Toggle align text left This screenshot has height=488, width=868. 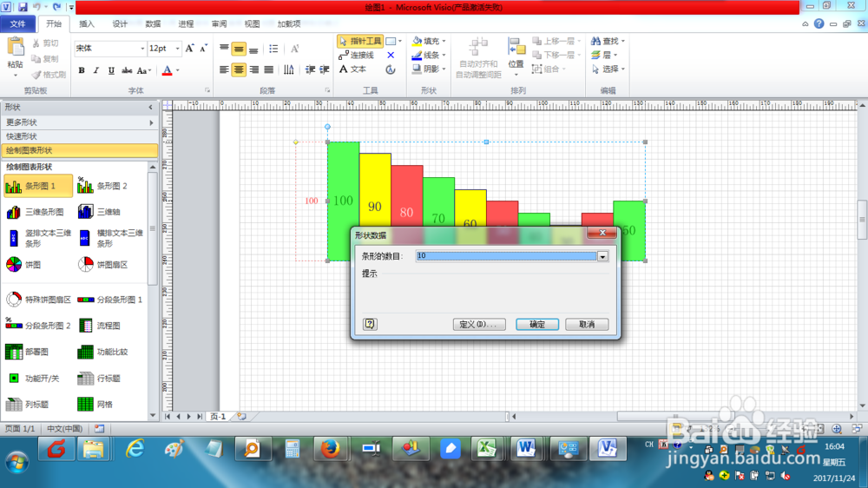224,69
